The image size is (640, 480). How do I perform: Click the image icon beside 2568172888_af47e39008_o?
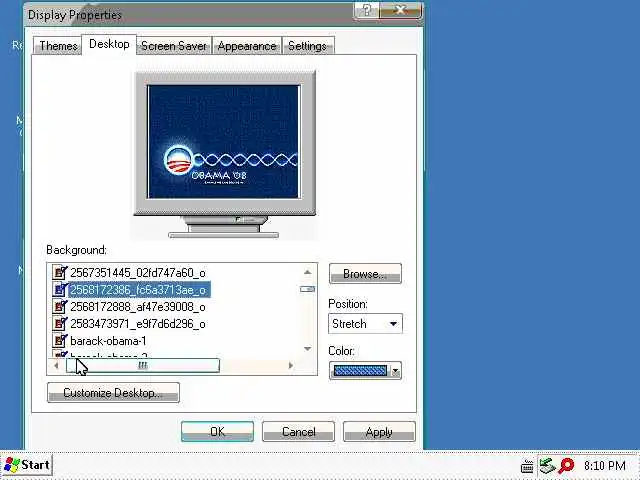pyautogui.click(x=60, y=307)
